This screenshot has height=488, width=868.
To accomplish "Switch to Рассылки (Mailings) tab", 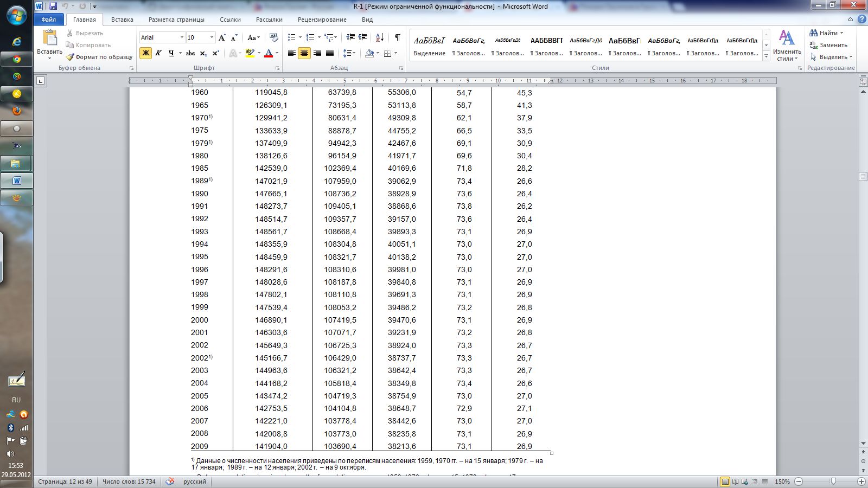I will point(269,20).
